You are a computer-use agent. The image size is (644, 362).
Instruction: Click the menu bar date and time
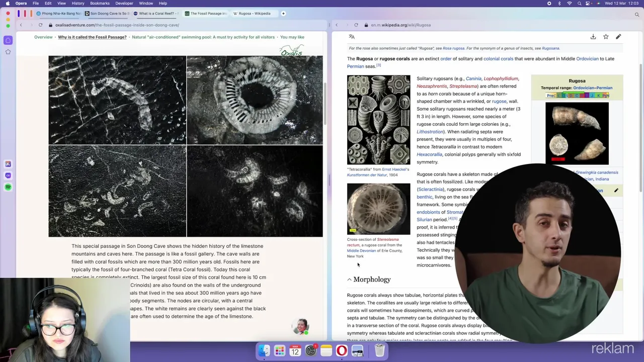[x=623, y=4]
